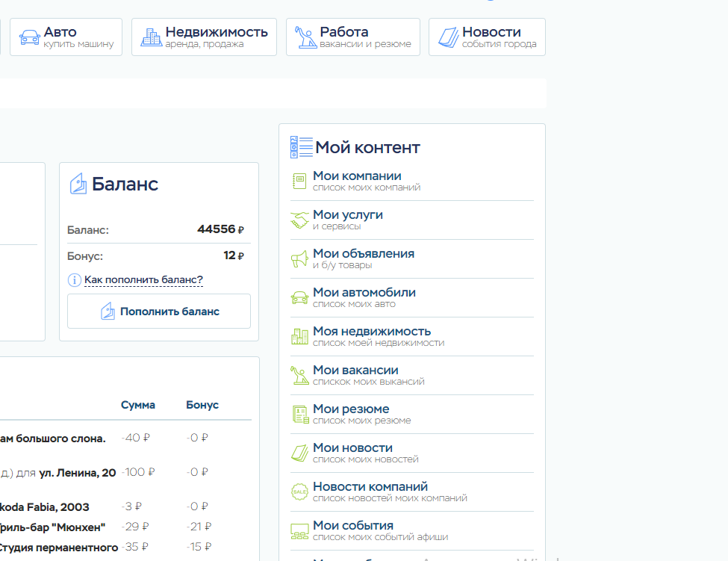The width and height of the screenshot is (728, 561).
Task: Click the sale badge icon beside Новости компаний
Action: point(299,492)
